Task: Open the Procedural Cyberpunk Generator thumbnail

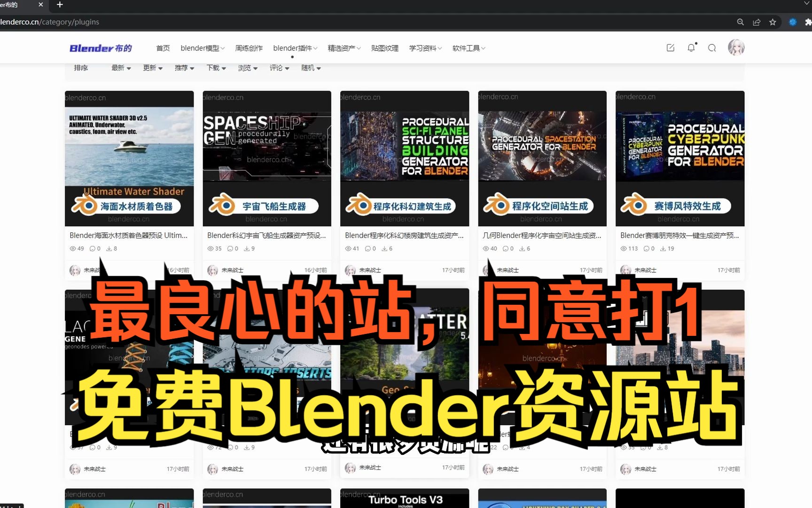Action: 680,159
